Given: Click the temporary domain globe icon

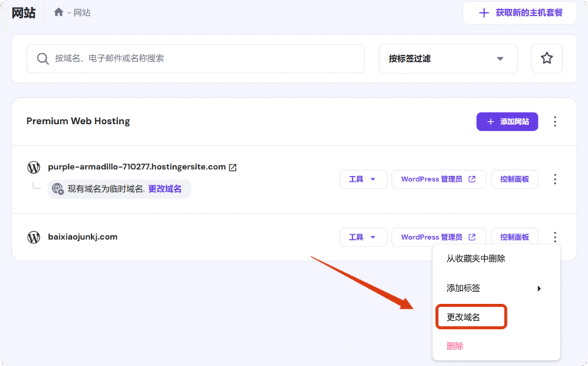Looking at the screenshot, I should pyautogui.click(x=57, y=189).
